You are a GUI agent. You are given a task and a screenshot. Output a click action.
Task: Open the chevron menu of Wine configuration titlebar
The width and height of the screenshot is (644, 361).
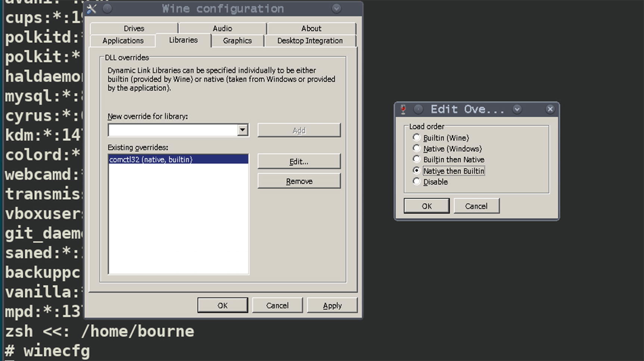[336, 9]
